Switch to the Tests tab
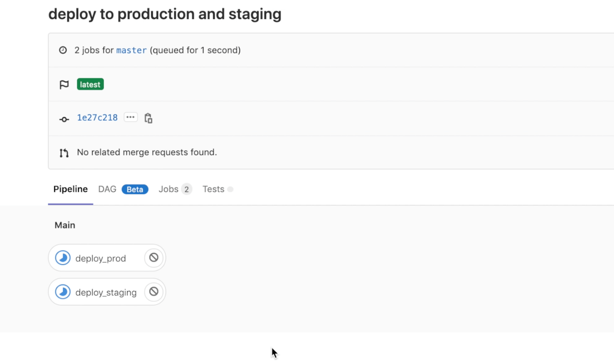Screen dimensions: 614x364 tap(213, 189)
